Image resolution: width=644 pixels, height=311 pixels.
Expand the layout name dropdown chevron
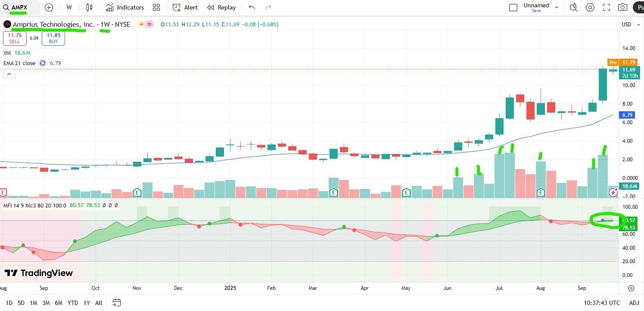(x=557, y=7)
